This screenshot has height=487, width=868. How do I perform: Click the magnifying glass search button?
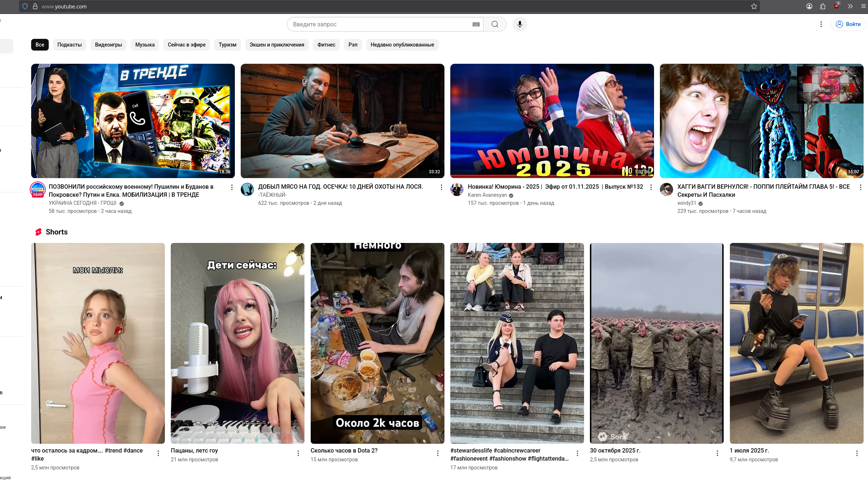pyautogui.click(x=495, y=24)
